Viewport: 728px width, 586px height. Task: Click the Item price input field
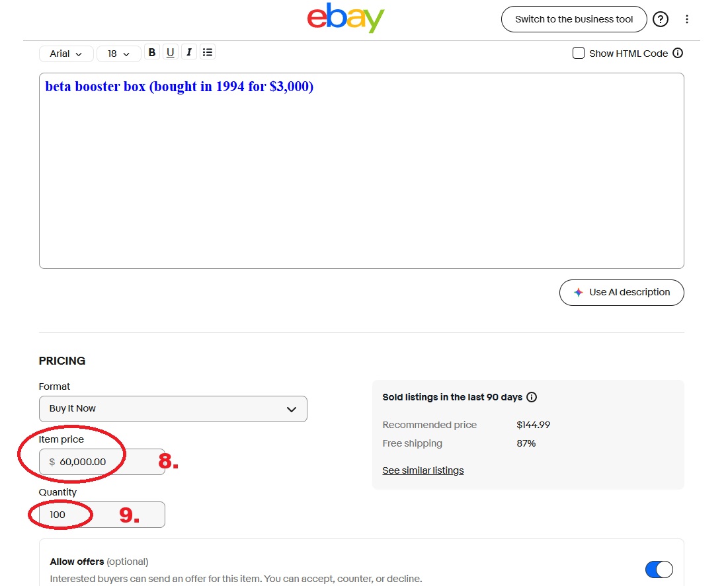[102, 462]
